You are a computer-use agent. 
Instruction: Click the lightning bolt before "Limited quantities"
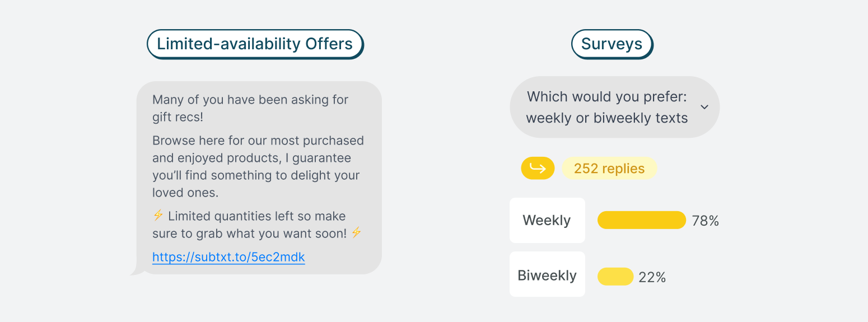tap(158, 216)
